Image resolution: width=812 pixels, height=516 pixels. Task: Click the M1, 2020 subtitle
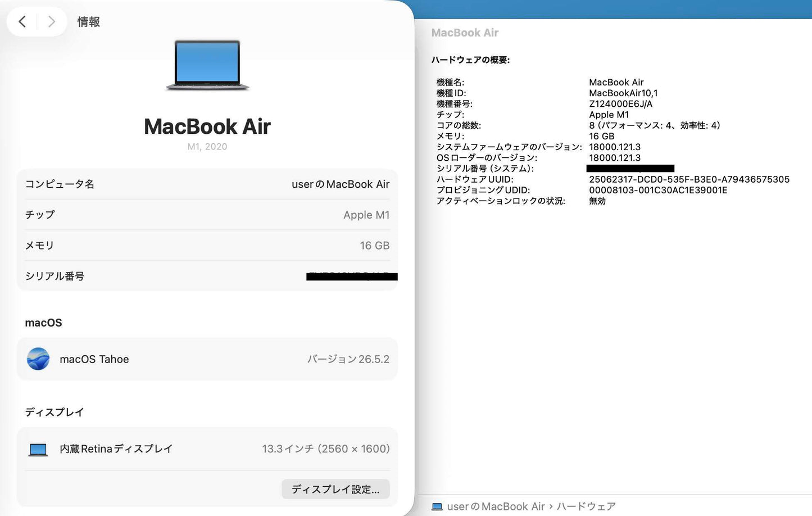tap(207, 147)
